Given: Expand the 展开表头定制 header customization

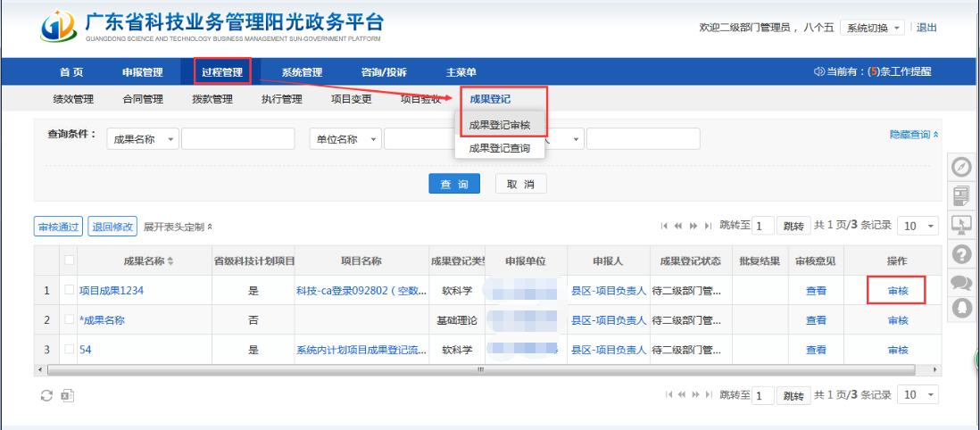Looking at the screenshot, I should tap(178, 227).
